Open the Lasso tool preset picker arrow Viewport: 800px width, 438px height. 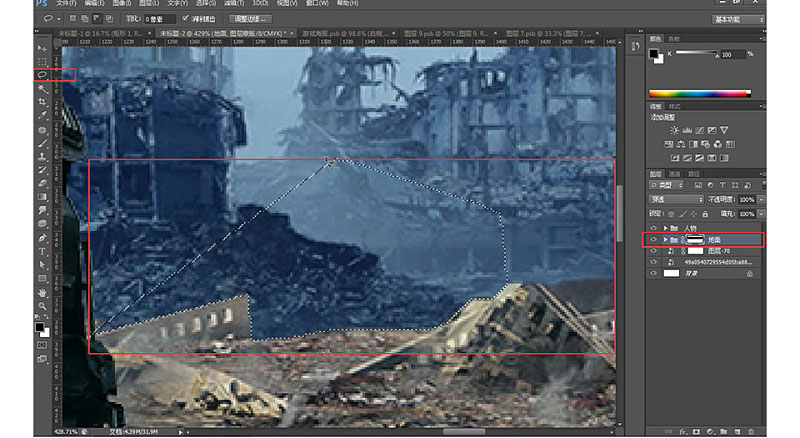click(x=59, y=19)
